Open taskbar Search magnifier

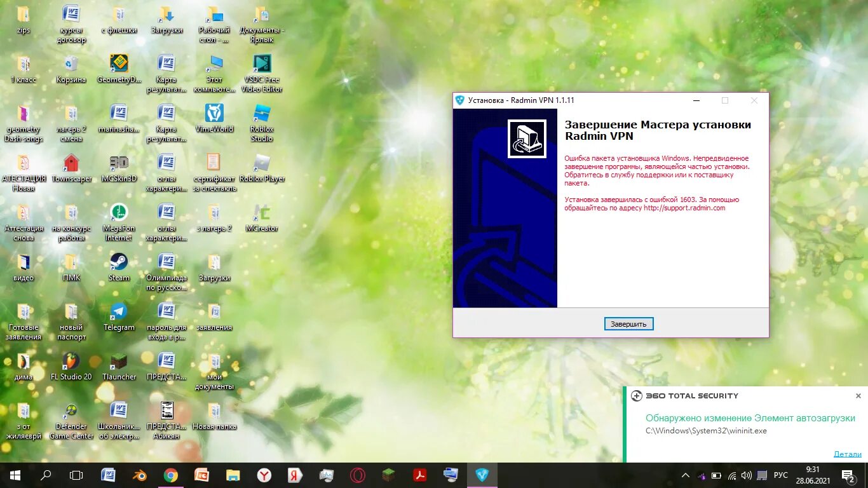46,475
